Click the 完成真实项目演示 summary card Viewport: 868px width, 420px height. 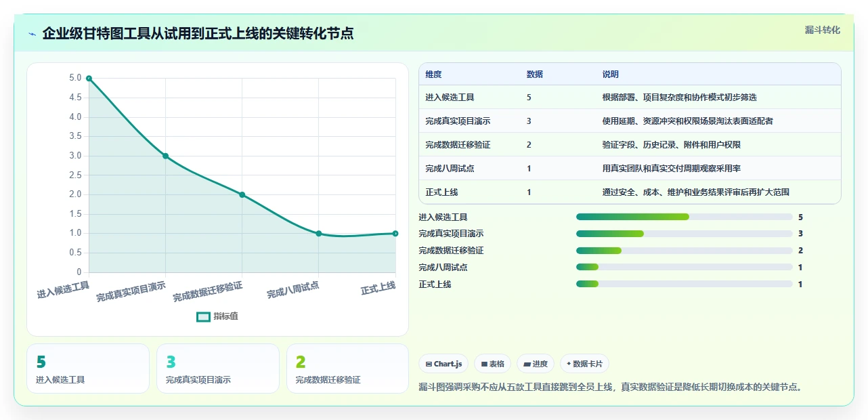click(218, 369)
